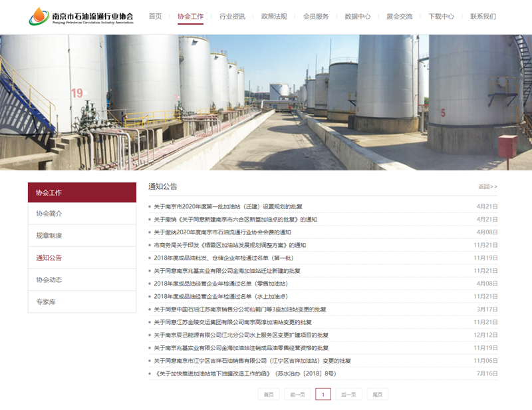Click page number 1 in pagination
This screenshot has height=410, width=532.
[323, 393]
